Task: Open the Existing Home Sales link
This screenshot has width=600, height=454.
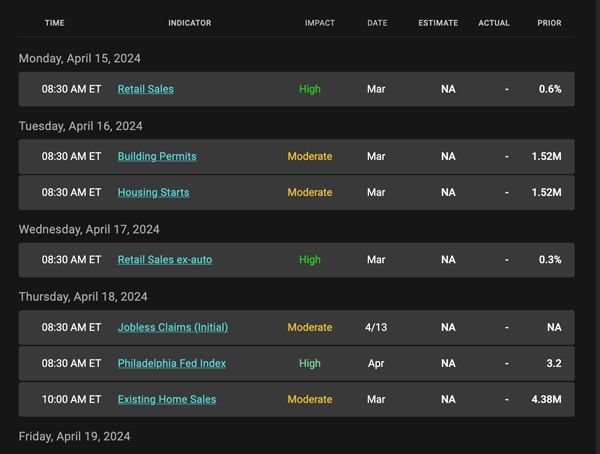Action: [166, 400]
